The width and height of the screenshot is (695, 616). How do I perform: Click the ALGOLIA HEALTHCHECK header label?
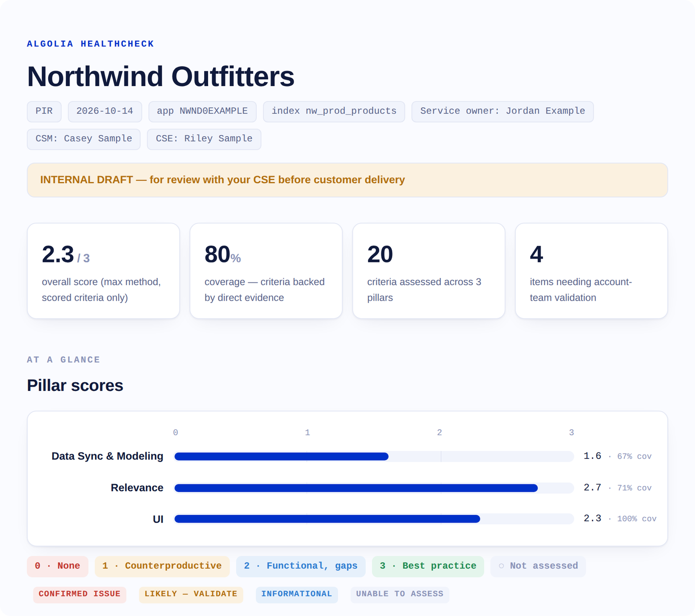pyautogui.click(x=90, y=44)
